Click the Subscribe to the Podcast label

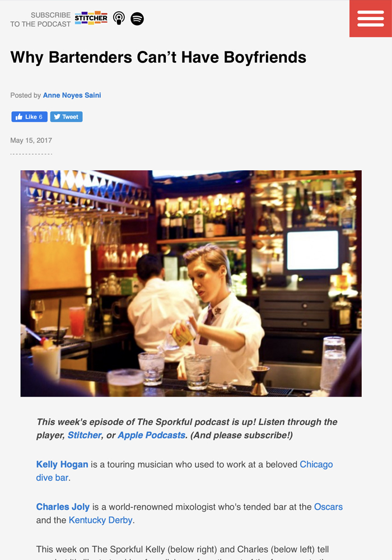40,20
